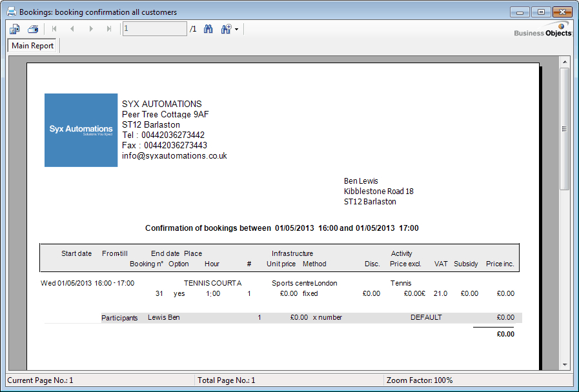Go to the previous page
This screenshot has height=392, width=579.
tap(72, 29)
